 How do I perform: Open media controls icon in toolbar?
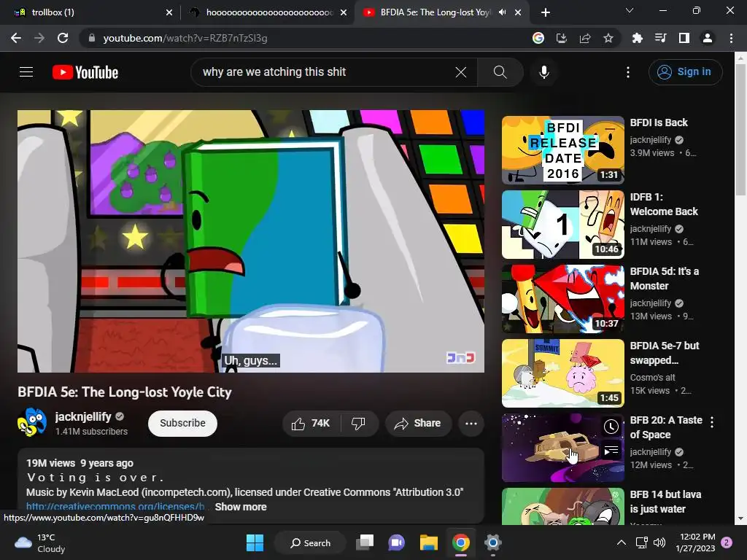660,38
